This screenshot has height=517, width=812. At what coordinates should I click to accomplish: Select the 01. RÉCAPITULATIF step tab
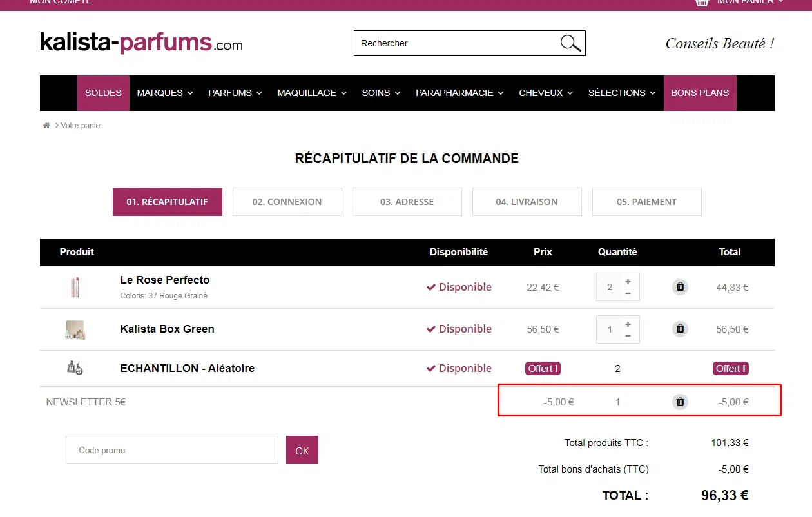[x=168, y=202]
